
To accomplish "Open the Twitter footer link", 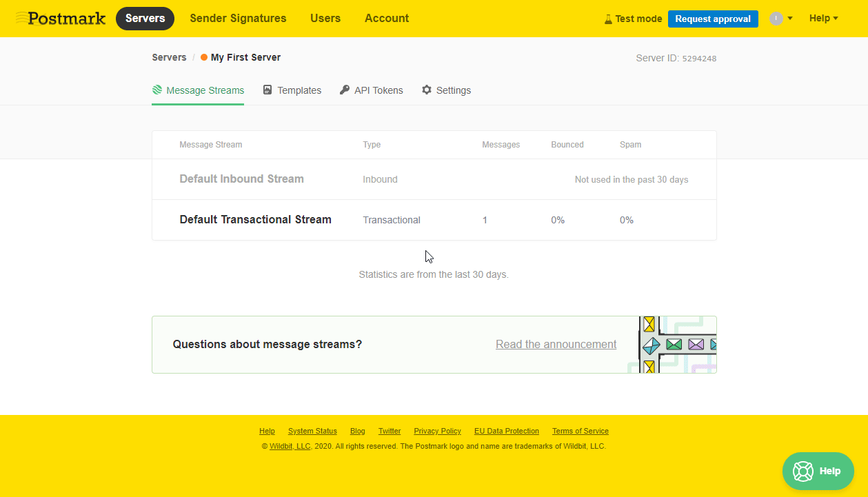I will (390, 432).
